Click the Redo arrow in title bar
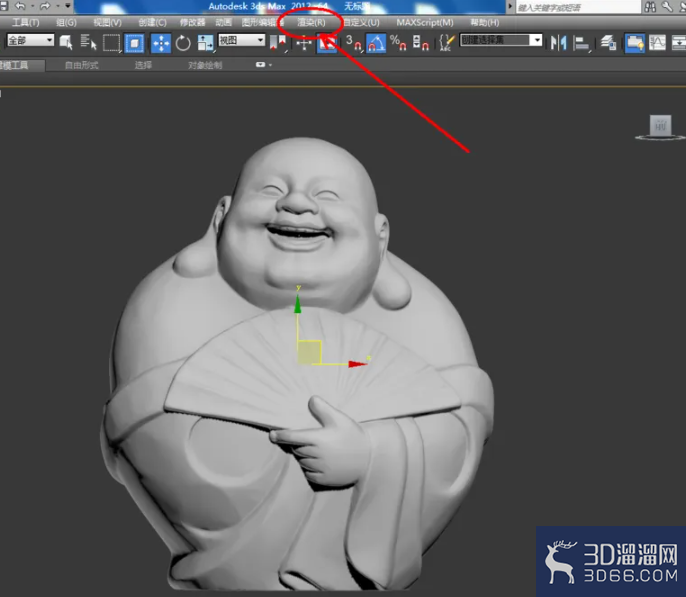 coord(45,6)
